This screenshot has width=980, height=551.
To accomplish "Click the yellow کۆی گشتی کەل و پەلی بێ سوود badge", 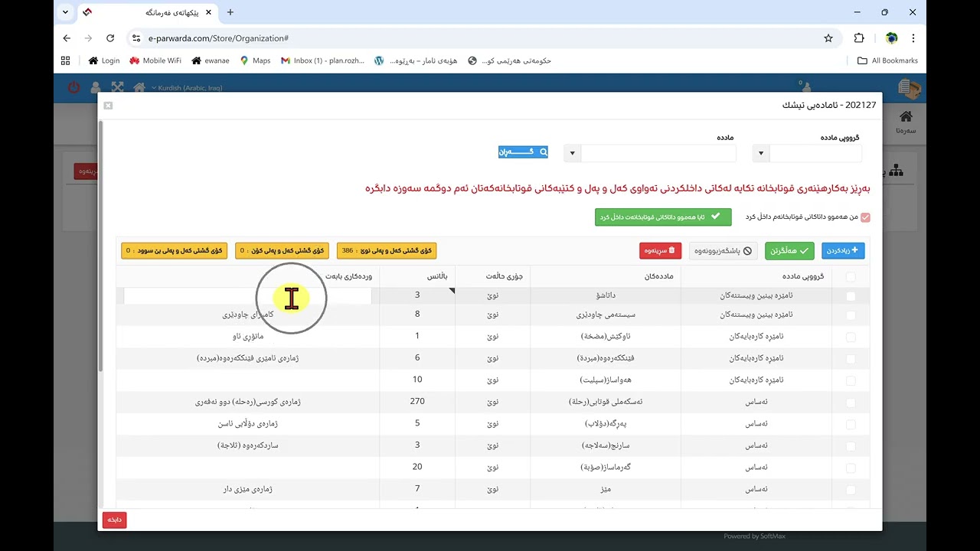I will point(175,250).
